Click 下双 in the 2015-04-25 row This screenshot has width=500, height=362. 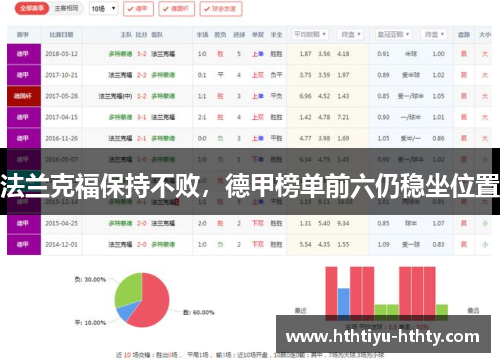tap(258, 223)
